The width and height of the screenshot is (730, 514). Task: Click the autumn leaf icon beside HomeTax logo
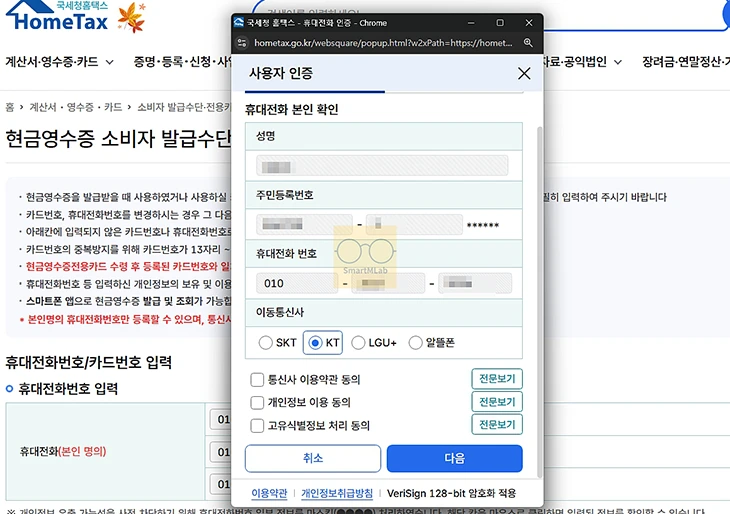point(131,18)
